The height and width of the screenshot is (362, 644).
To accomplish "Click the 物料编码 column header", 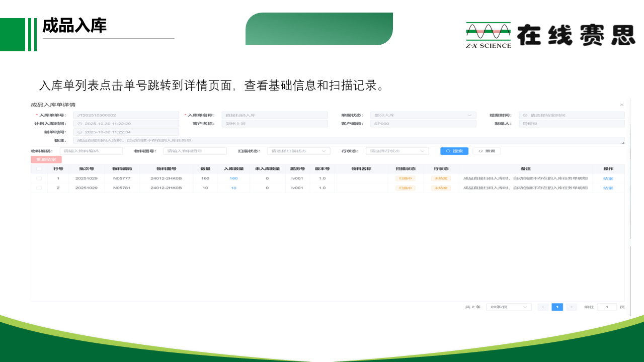I will point(122,169).
